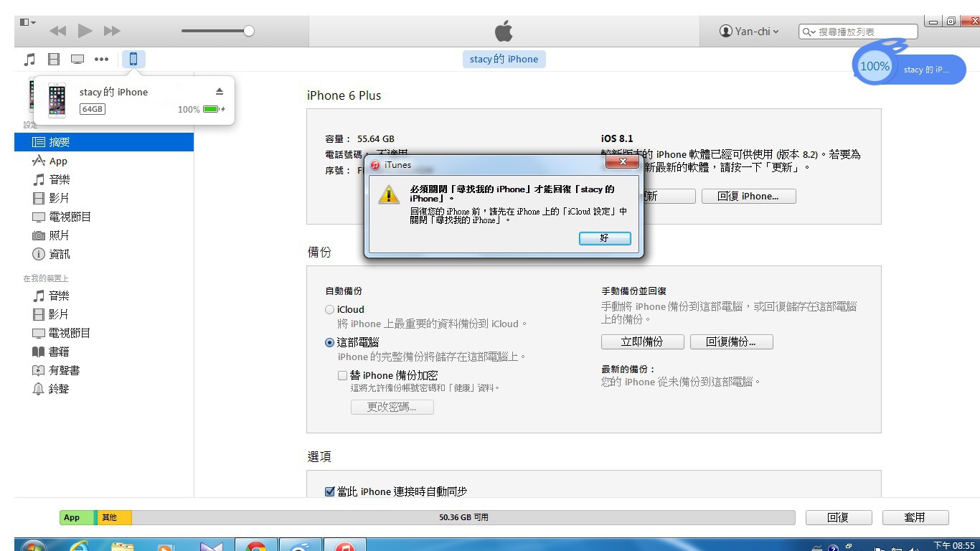Open the mini player menu icon
The image size is (980, 551).
27,23
